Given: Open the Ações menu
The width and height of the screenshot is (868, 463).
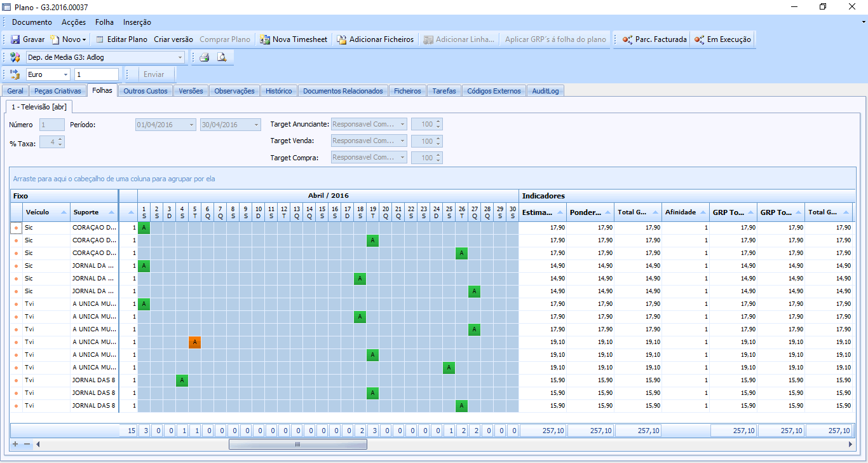Looking at the screenshot, I should coord(74,22).
